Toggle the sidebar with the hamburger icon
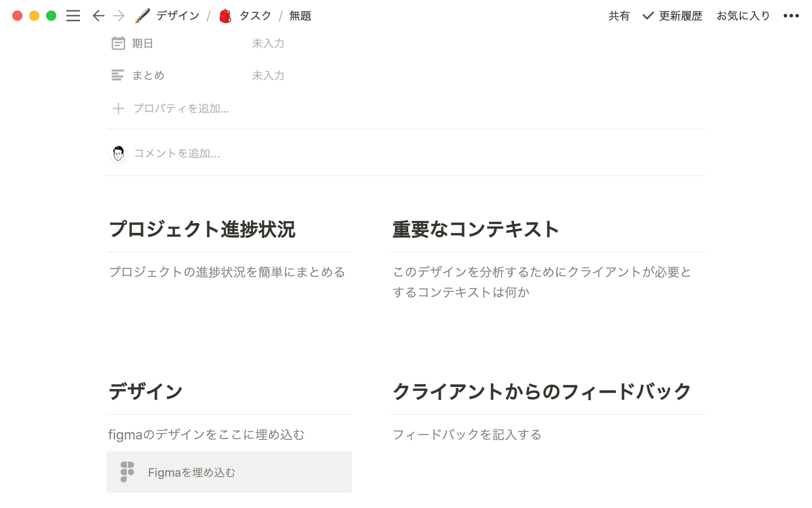Viewport: 812px width, 508px height. coord(73,16)
